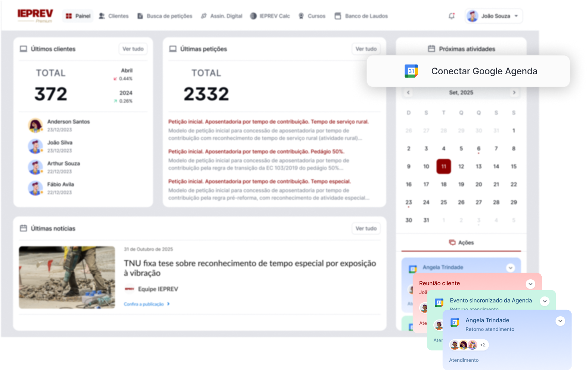Click Ver tudo in Últimas notícias
This screenshot has width=588, height=389.
pyautogui.click(x=366, y=228)
